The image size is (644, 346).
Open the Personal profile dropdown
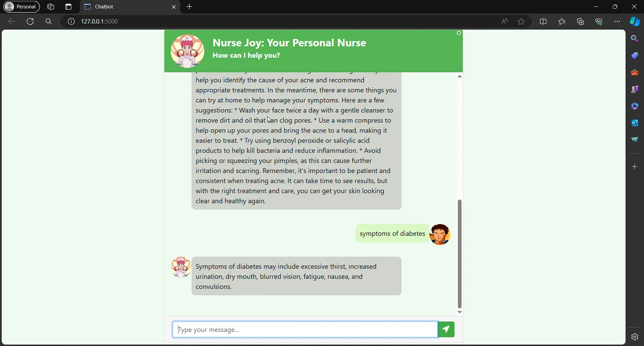pyautogui.click(x=21, y=7)
